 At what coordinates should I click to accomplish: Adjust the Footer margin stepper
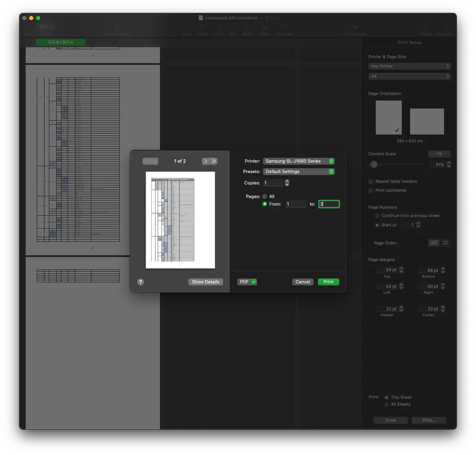pos(443,309)
